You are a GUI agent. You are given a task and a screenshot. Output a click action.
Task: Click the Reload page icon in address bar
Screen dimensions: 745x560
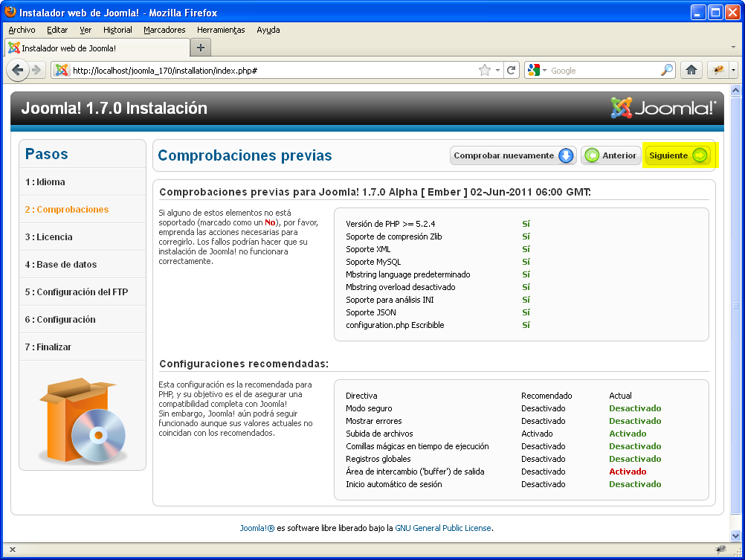512,71
